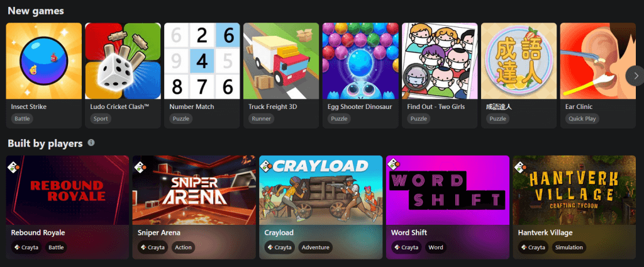Click Crayta badge icon on Rebound Royale thumbnail
This screenshot has height=267, width=644.
click(x=14, y=166)
